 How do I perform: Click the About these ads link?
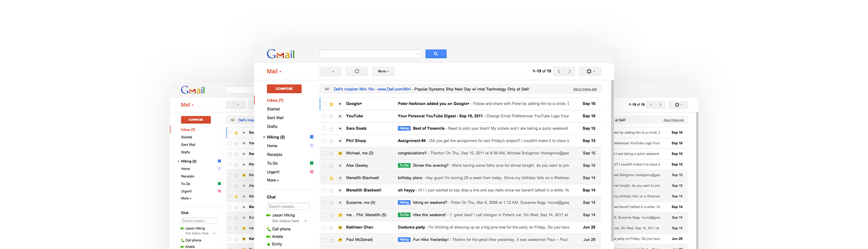click(585, 89)
